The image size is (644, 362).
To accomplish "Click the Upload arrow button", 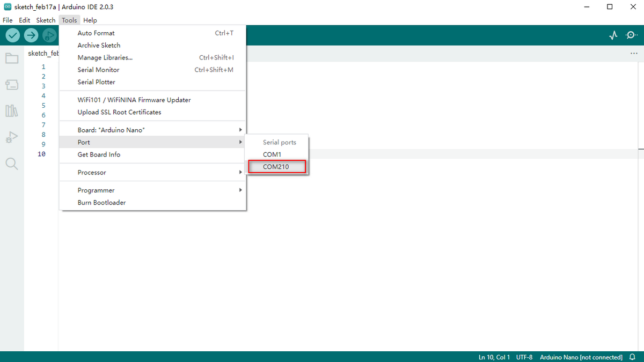I will [x=31, y=35].
